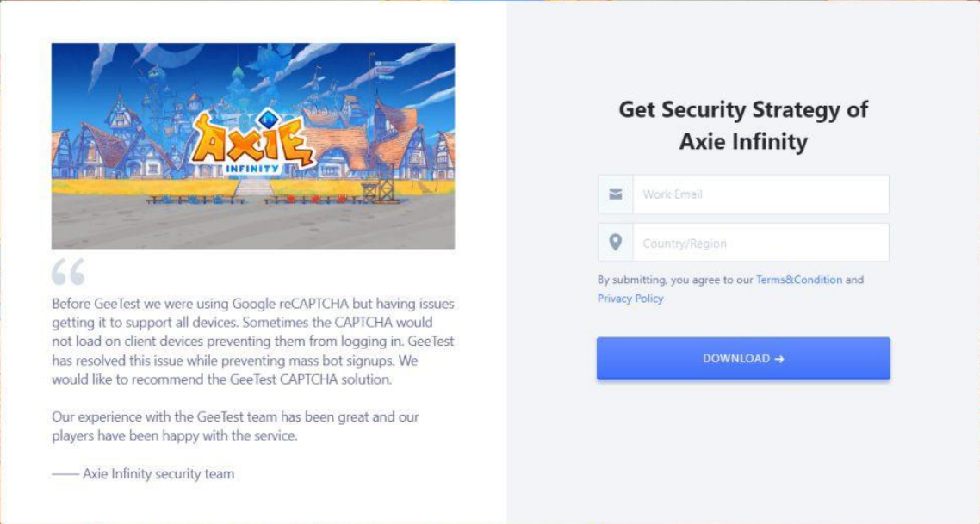Open the Terms&Condition link
Image resolution: width=980 pixels, height=524 pixels.
point(799,280)
